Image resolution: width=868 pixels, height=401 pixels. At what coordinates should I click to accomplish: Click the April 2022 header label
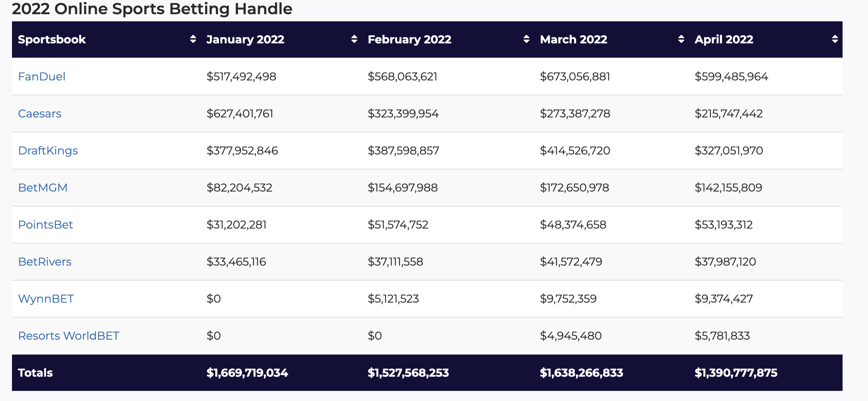tap(724, 40)
